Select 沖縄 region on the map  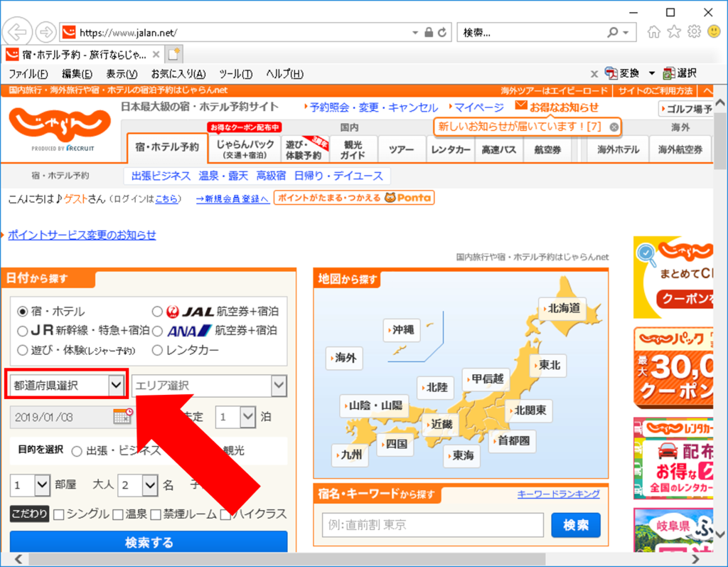[402, 330]
